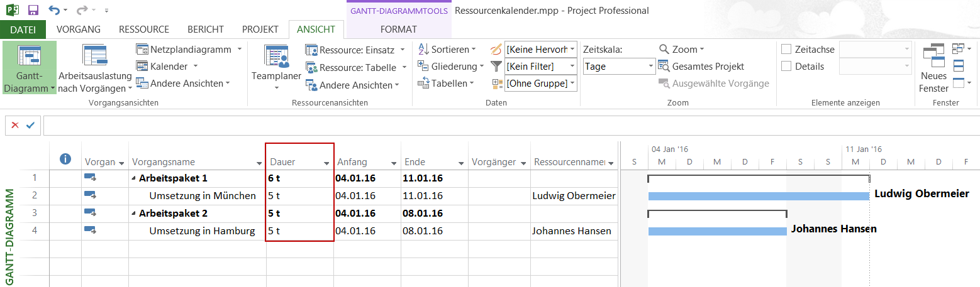Image resolution: width=980 pixels, height=287 pixels.
Task: Open the Ohne Gruppe dropdown
Action: pyautogui.click(x=572, y=83)
